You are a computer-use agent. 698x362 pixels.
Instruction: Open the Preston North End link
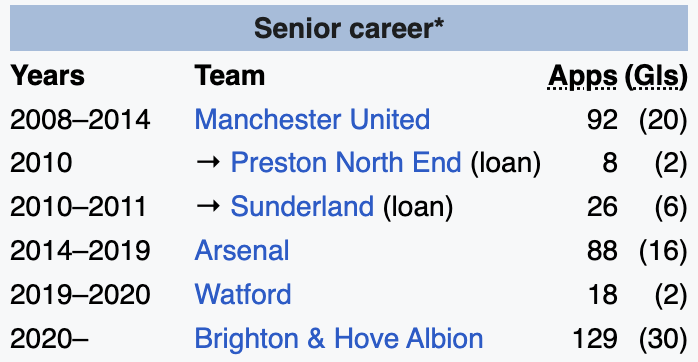click(346, 162)
